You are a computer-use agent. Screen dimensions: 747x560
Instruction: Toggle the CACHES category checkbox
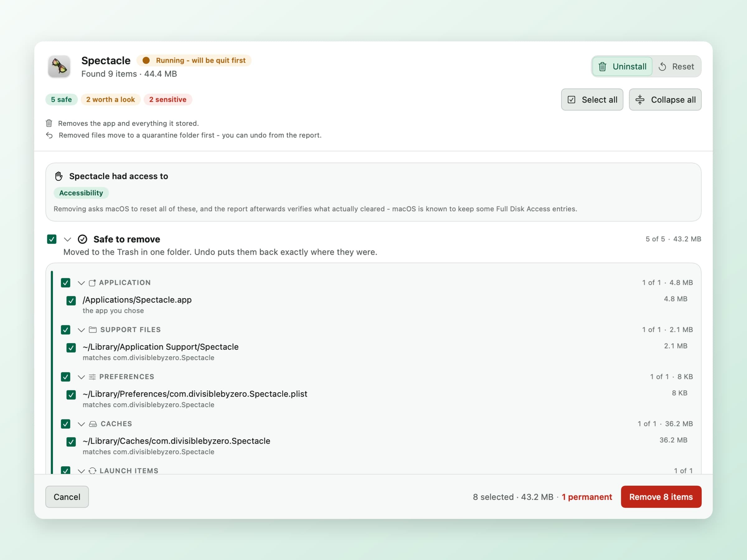(x=65, y=424)
